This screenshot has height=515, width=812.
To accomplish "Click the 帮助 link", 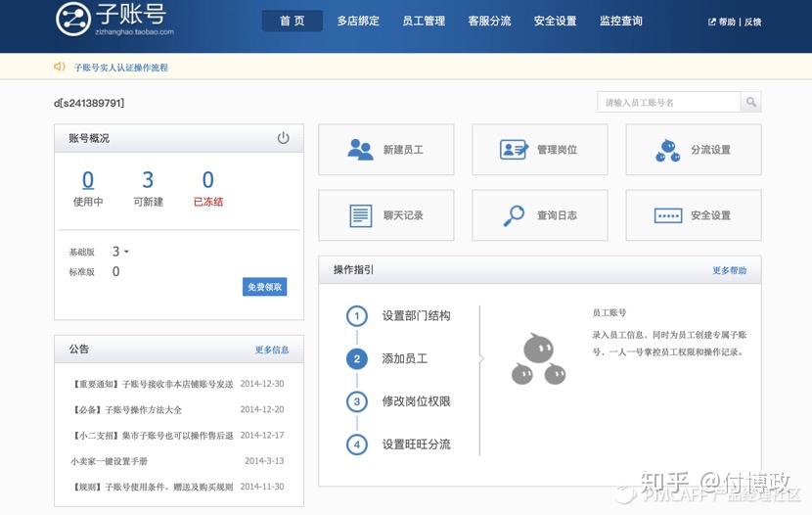I will [727, 22].
